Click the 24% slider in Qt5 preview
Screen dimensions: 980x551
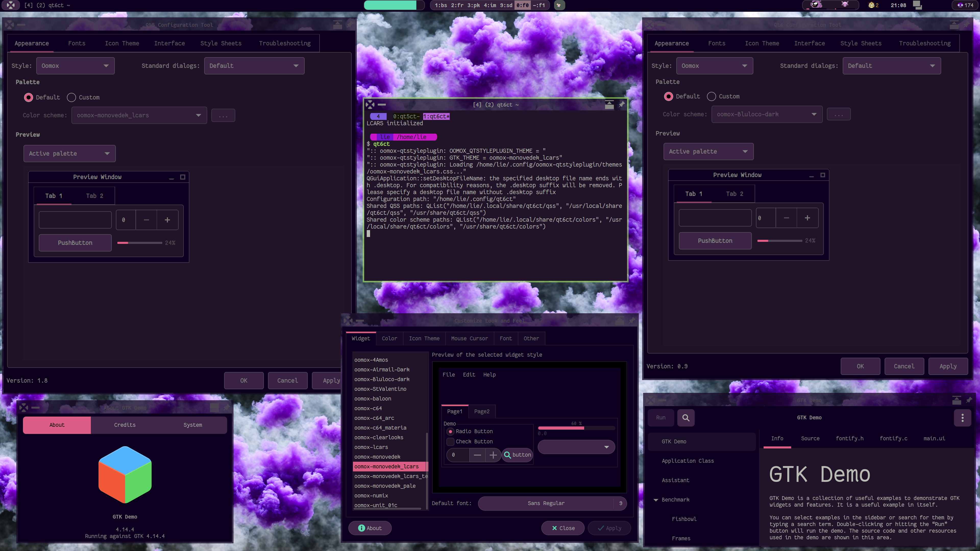click(x=139, y=243)
